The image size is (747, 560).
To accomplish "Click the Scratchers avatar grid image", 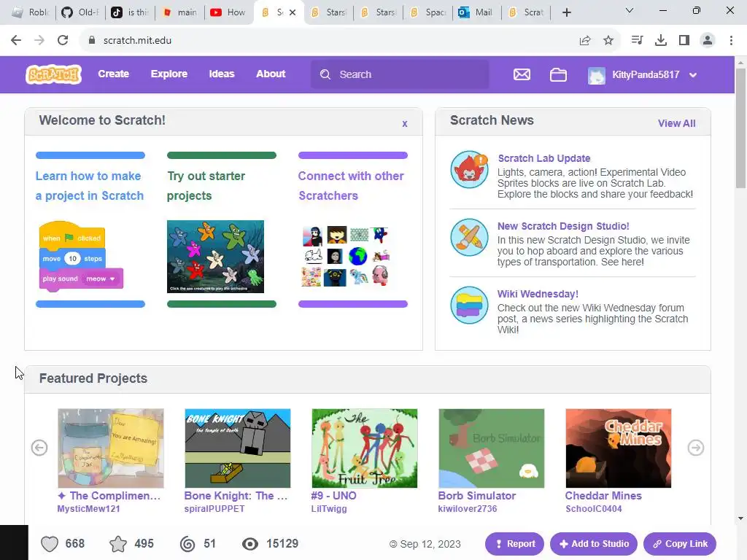I will (x=346, y=256).
